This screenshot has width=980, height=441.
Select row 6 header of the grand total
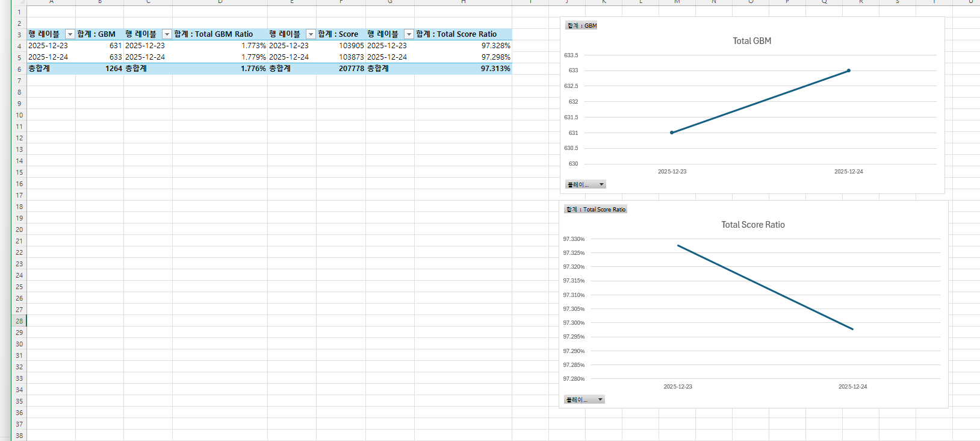pos(19,69)
